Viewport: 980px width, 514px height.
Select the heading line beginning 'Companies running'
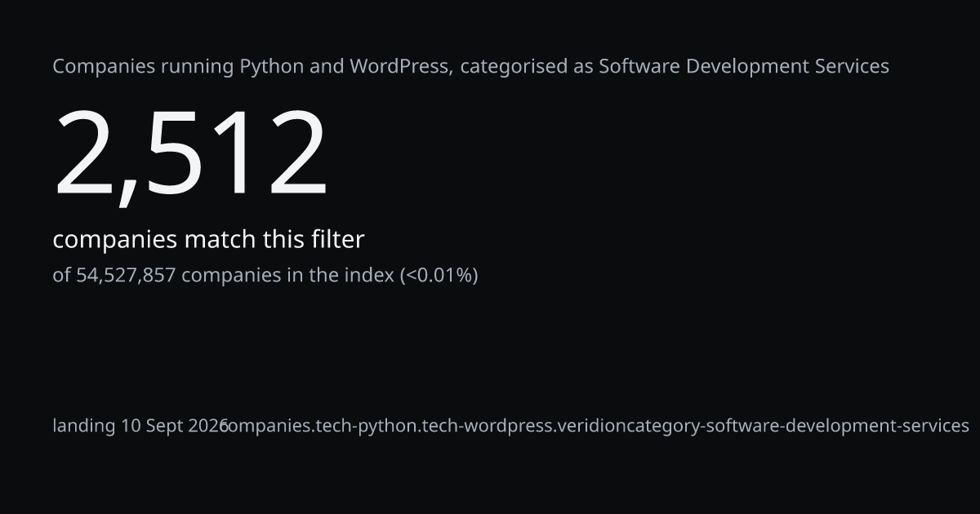point(470,66)
